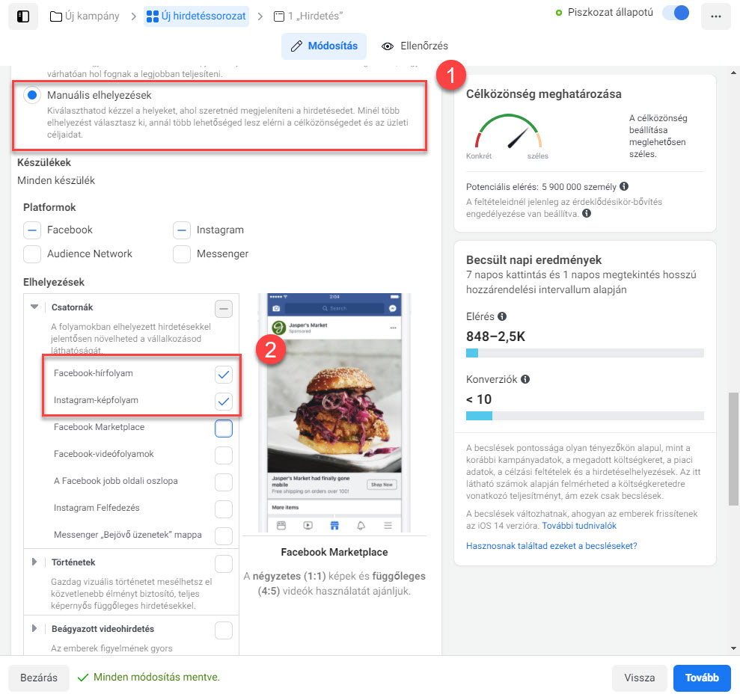
Task: Click the Vissza button
Action: tap(639, 678)
